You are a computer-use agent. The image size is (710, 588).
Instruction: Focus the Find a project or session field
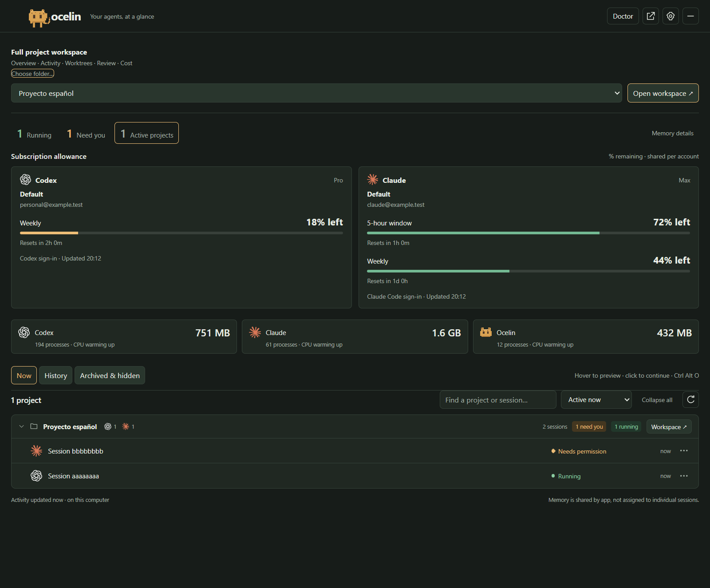point(498,400)
